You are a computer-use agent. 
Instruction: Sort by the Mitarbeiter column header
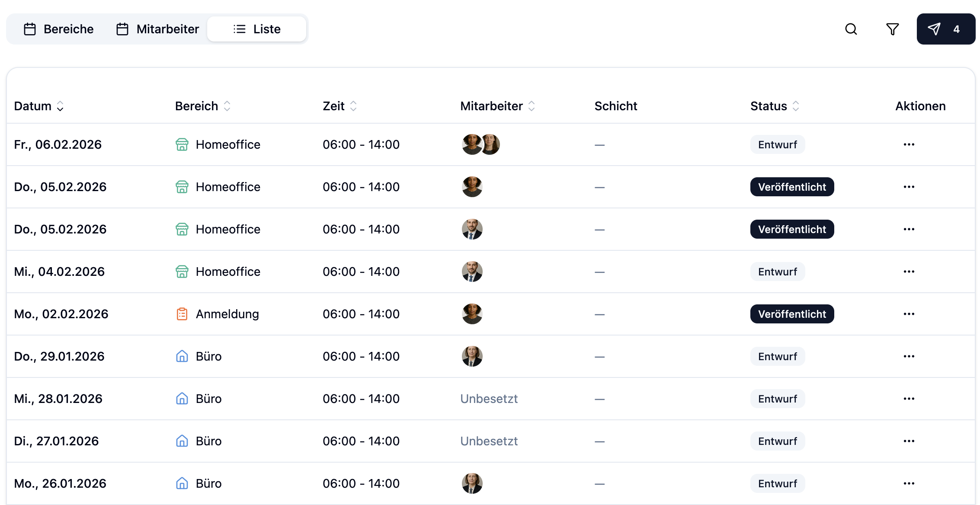pyautogui.click(x=498, y=106)
